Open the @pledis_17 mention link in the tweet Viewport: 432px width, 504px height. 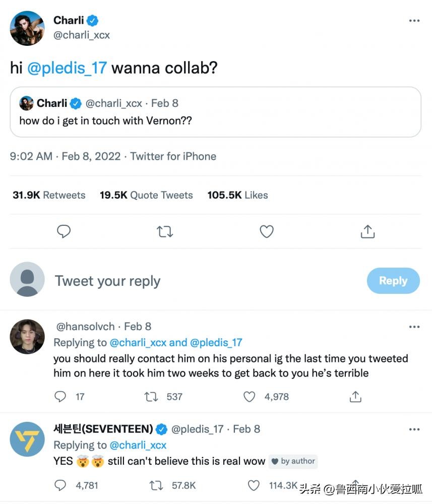[67, 68]
